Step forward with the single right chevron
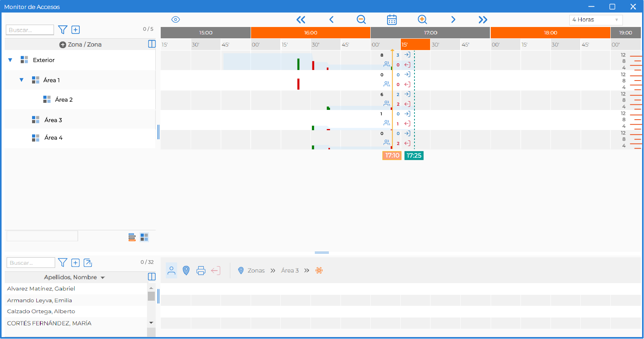 [x=453, y=20]
